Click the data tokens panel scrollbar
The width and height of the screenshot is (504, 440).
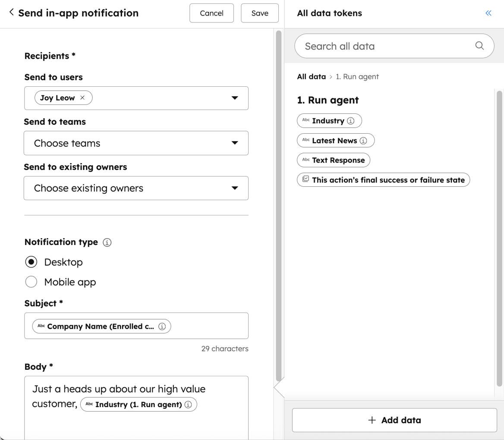(499, 238)
